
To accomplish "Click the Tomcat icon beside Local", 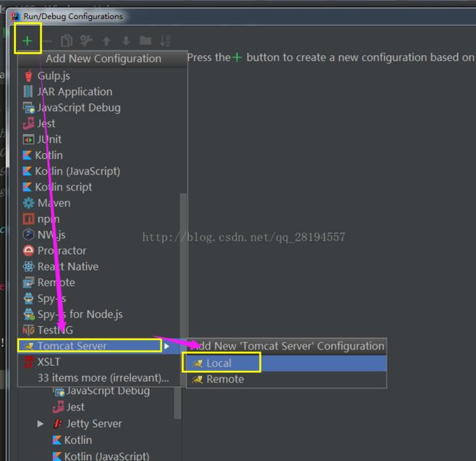I will coord(198,364).
